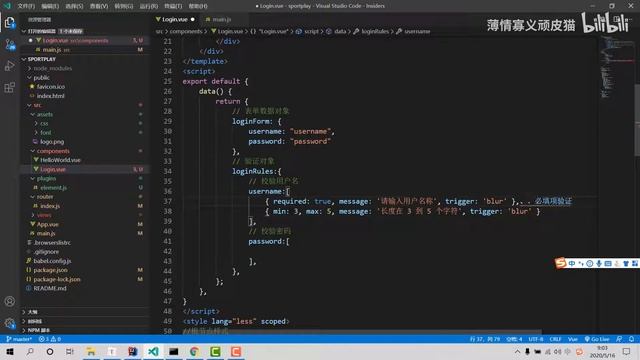Collapse the router folder
Viewport: 640px width, 360px height.
[33, 197]
